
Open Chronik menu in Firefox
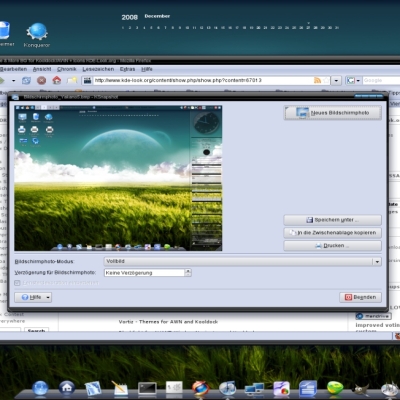(67, 69)
